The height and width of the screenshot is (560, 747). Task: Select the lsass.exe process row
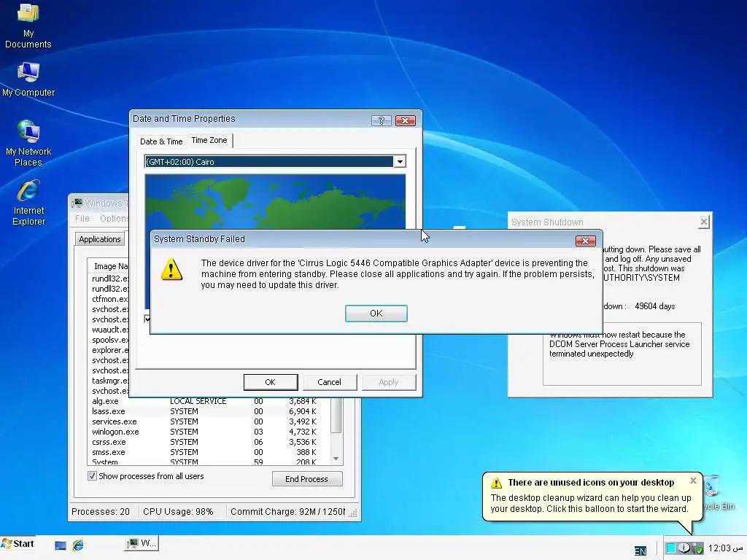(x=204, y=411)
